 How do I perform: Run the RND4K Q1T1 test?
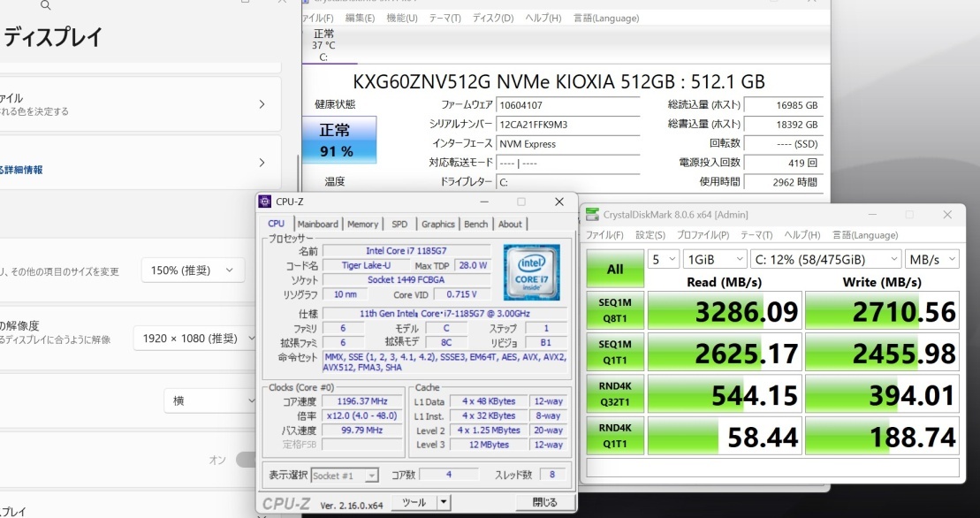coord(615,436)
